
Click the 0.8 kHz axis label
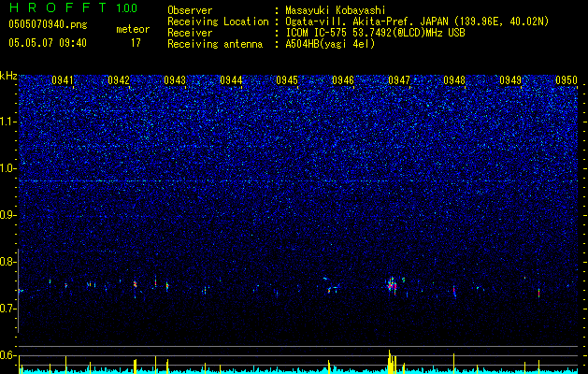pos(8,262)
